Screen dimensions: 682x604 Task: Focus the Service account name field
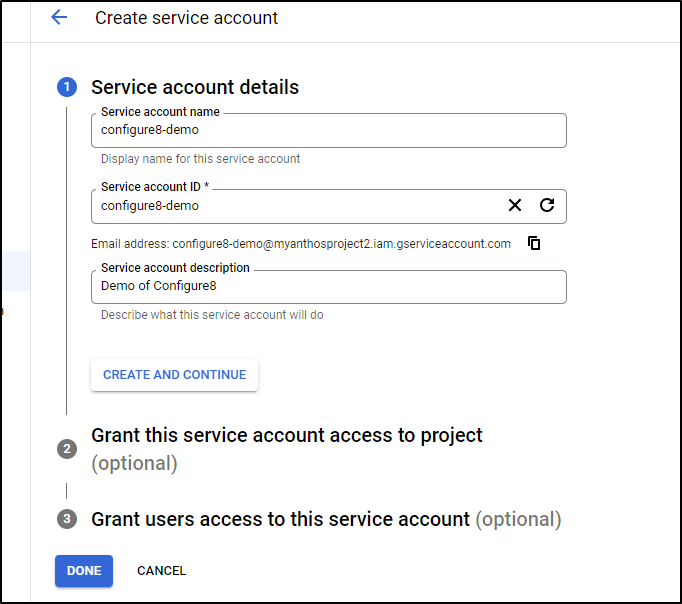pos(329,130)
